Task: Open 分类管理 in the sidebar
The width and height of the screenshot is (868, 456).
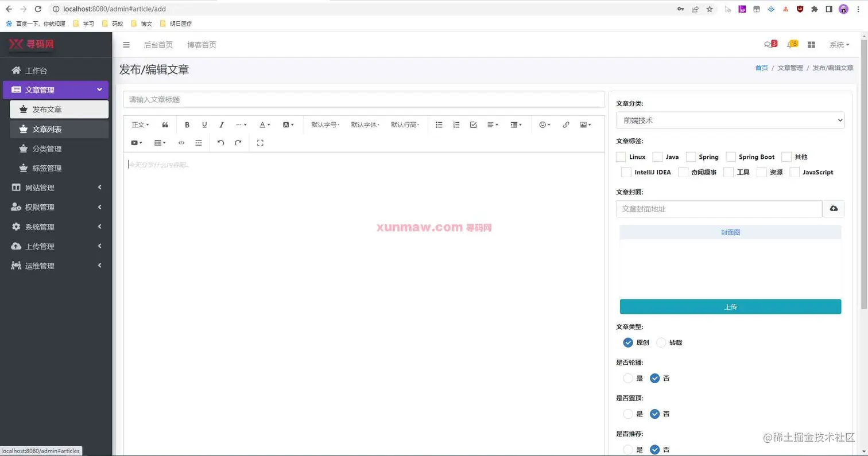Action: (x=59, y=149)
